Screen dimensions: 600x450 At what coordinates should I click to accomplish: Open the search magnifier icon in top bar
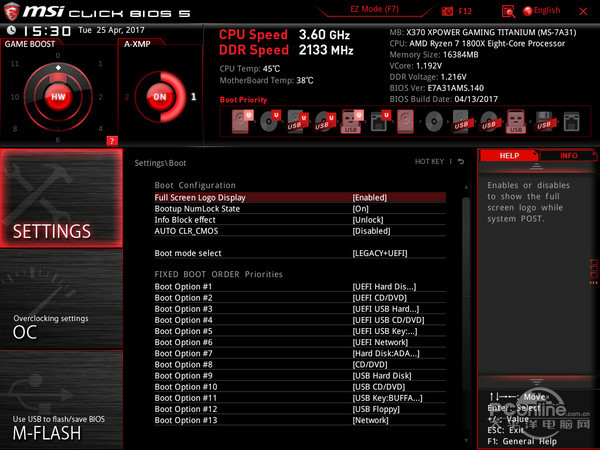click(x=508, y=11)
